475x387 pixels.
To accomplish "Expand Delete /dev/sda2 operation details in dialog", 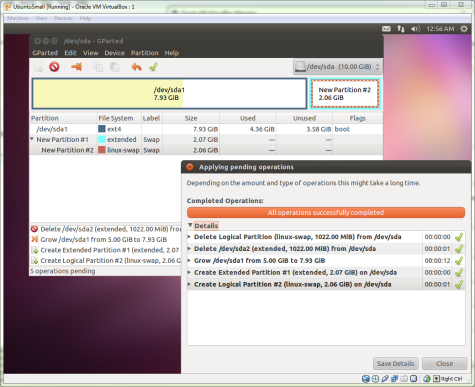I will tap(189, 249).
